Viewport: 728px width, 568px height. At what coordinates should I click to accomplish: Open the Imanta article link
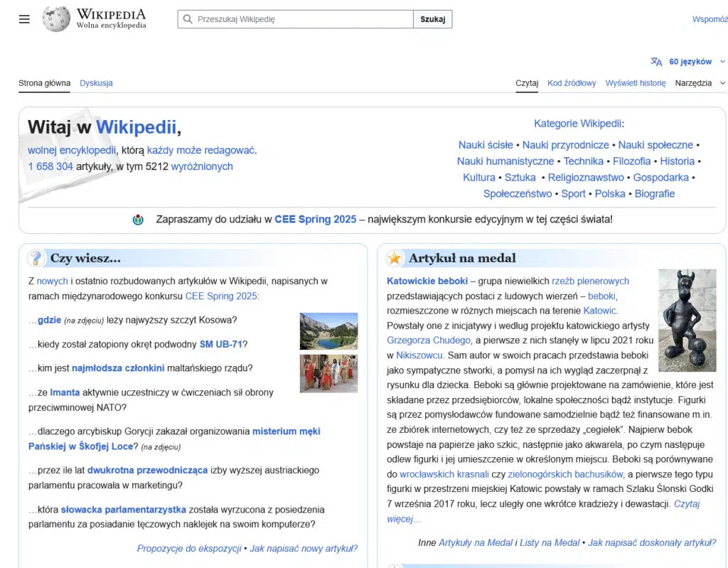pyautogui.click(x=65, y=392)
